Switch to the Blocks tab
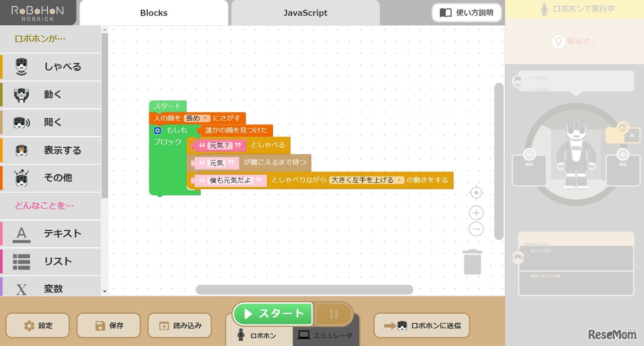644x346 pixels. (x=154, y=13)
